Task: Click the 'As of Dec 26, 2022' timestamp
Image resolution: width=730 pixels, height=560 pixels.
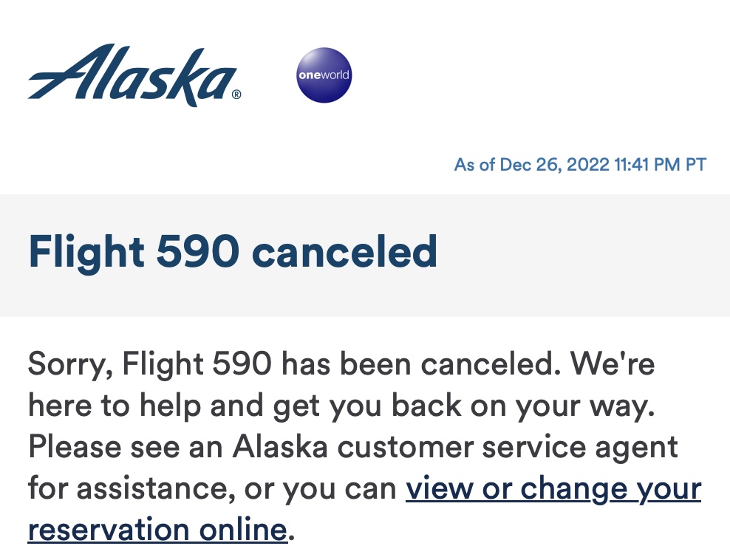Action: pyautogui.click(x=532, y=164)
